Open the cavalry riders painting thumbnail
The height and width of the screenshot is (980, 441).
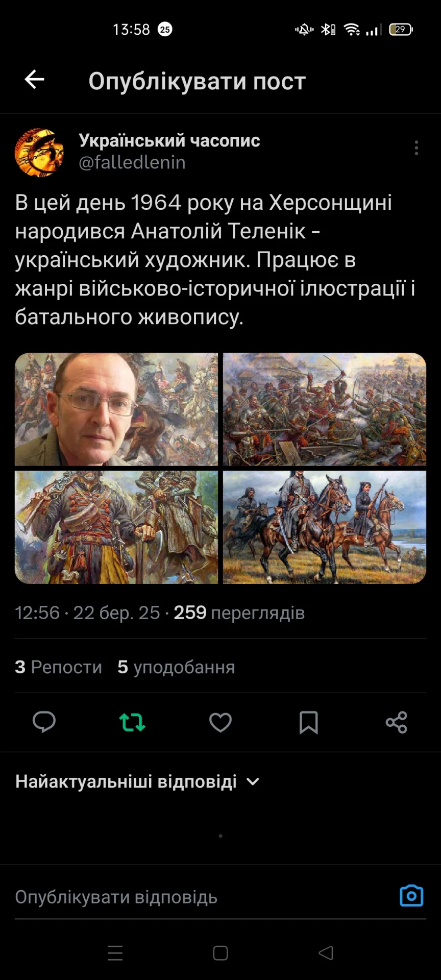325,527
